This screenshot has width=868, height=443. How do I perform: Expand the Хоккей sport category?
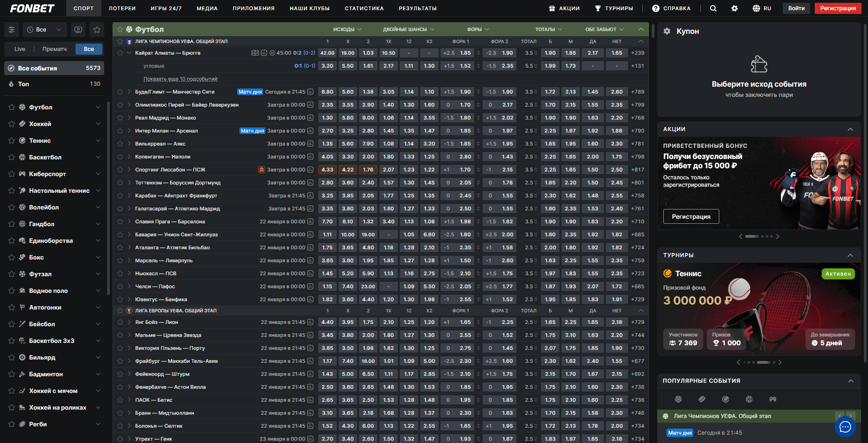[98, 124]
